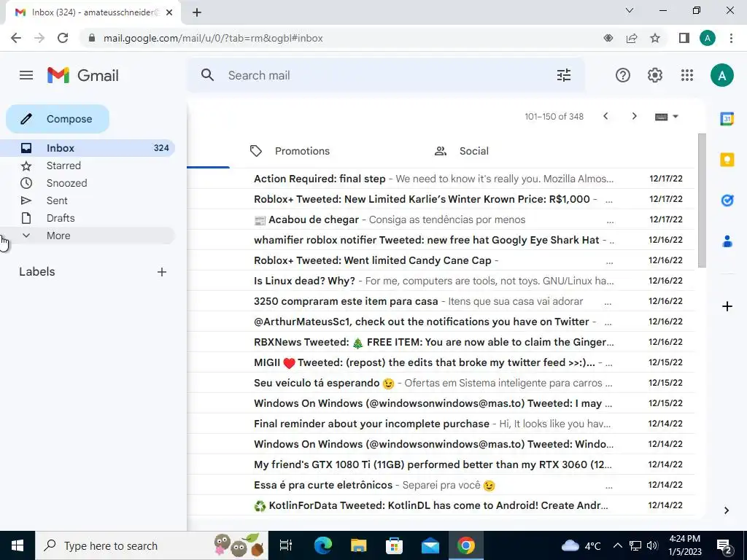Image resolution: width=747 pixels, height=560 pixels.
Task: Open the Google apps grid
Action: coord(687,75)
